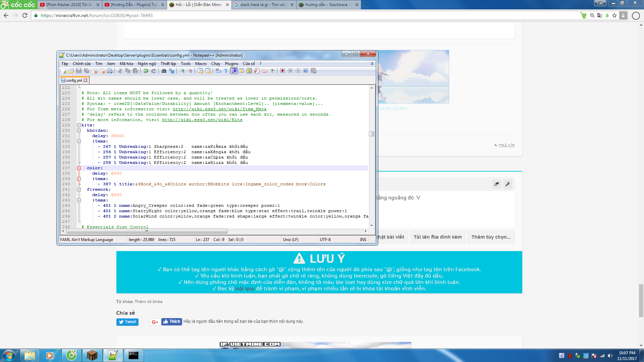Open the Macro menu
Screen dimensions: 644x362
(x=201, y=64)
